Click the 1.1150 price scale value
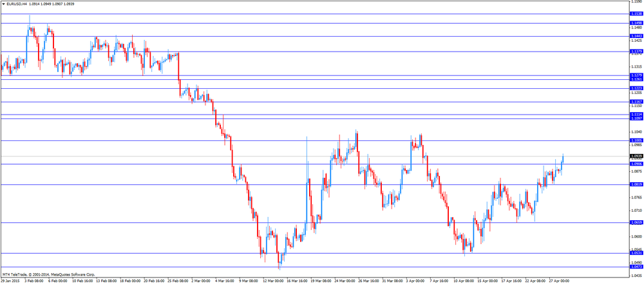This screenshot has width=644, height=284. 636,106
